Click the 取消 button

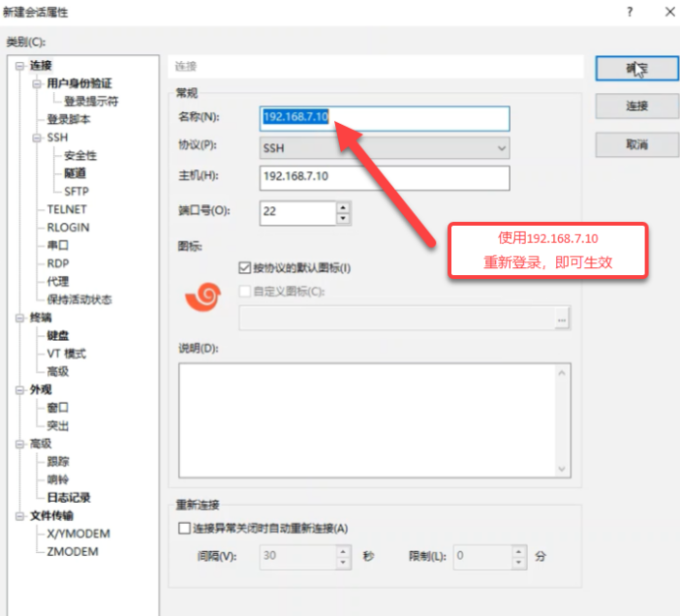pos(636,144)
